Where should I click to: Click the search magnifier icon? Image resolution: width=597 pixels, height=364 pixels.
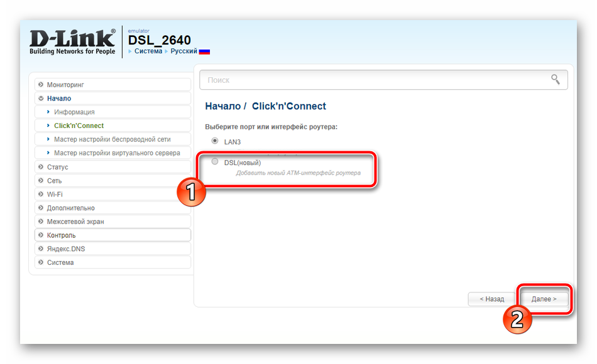555,79
